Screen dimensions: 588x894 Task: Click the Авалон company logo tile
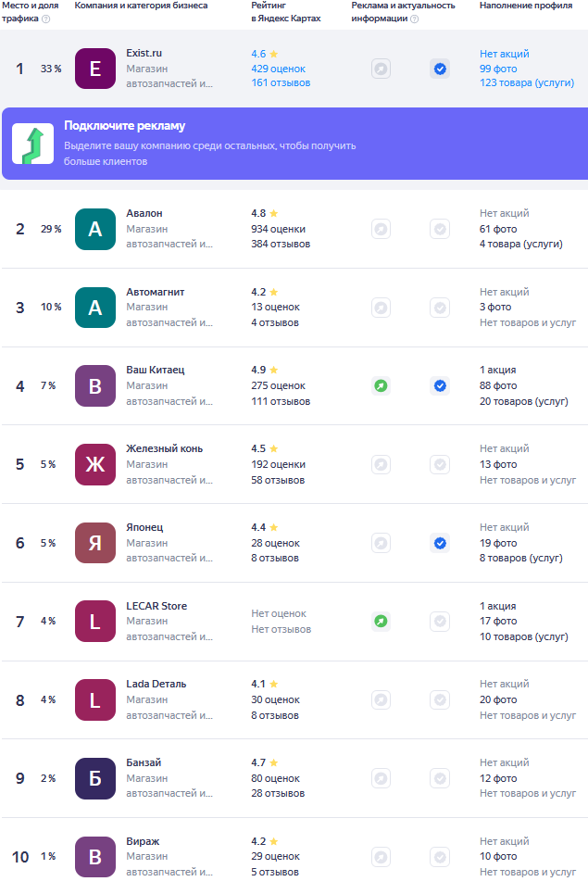(x=95, y=229)
